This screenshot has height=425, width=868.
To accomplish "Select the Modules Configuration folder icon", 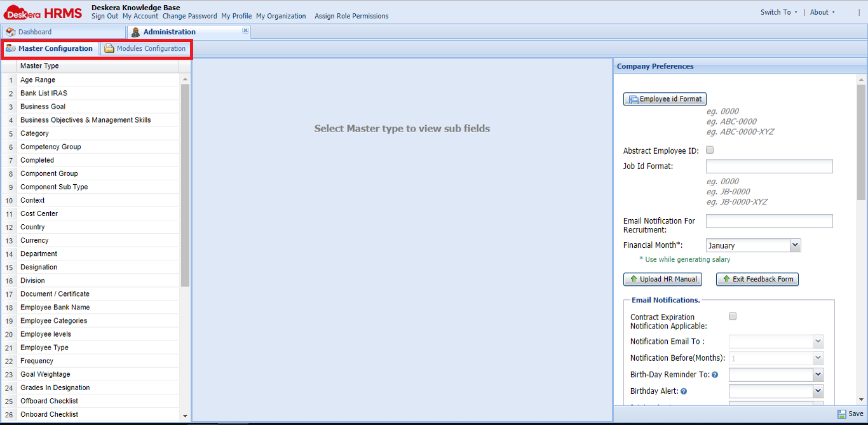I will pyautogui.click(x=107, y=48).
